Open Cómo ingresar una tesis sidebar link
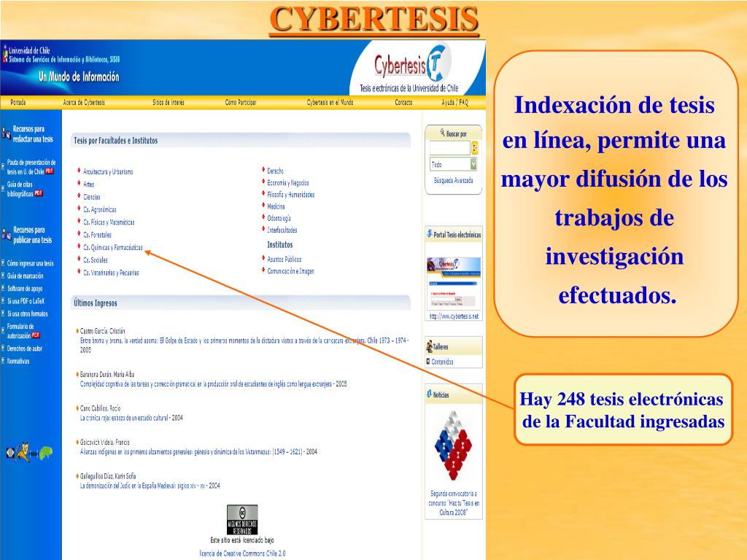The width and height of the screenshot is (747, 560). [x=30, y=263]
